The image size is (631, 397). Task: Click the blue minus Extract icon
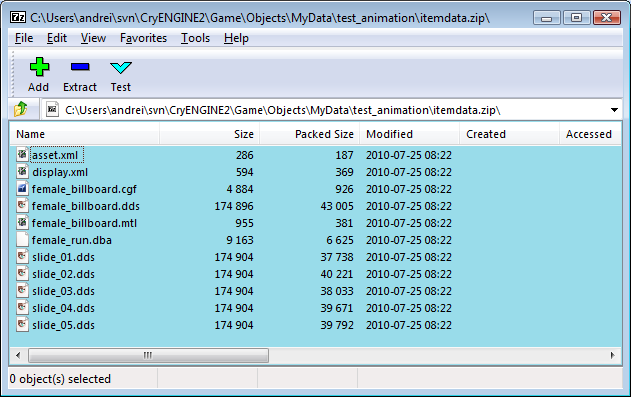(x=80, y=67)
